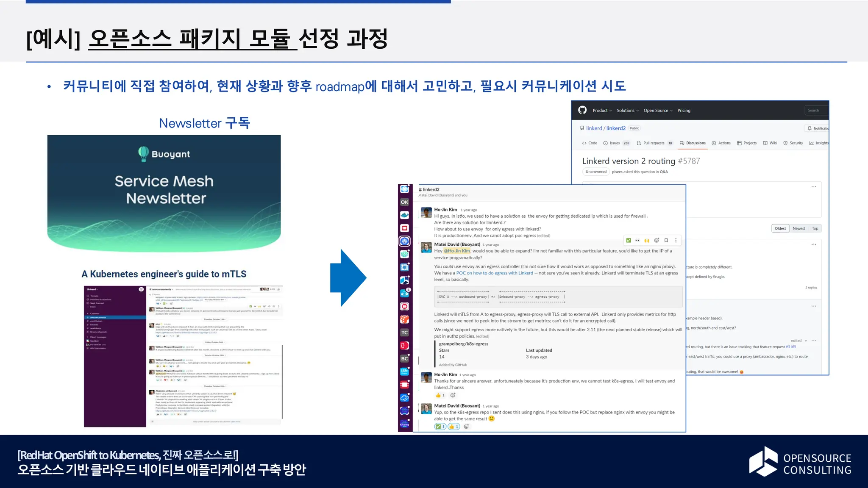The width and height of the screenshot is (868, 488).
Task: Bookmark the Matei David message
Action: pyautogui.click(x=666, y=240)
